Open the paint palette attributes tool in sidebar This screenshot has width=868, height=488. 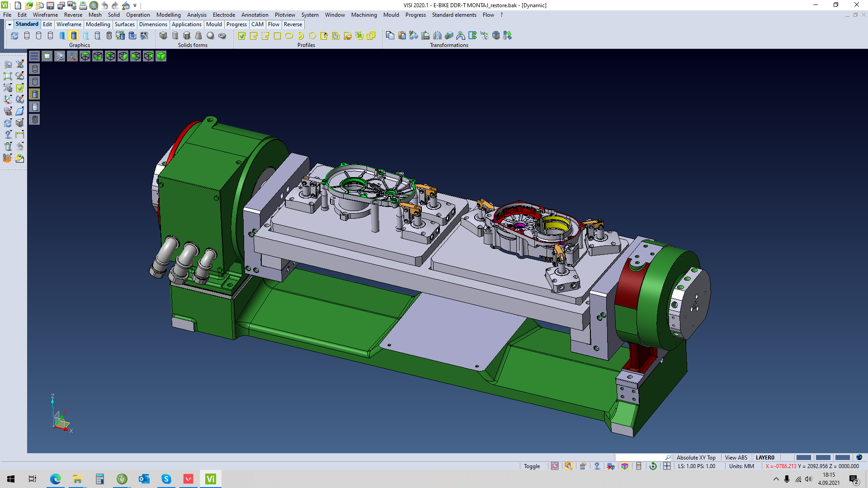pyautogui.click(x=8, y=111)
